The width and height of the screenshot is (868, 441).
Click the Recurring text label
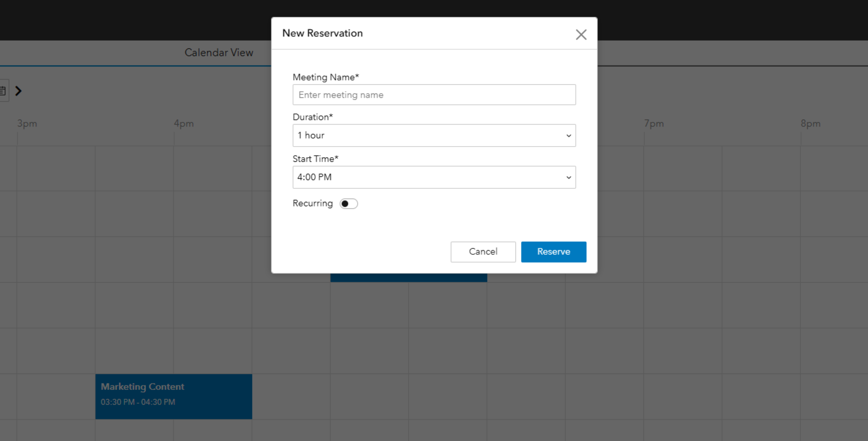click(312, 204)
